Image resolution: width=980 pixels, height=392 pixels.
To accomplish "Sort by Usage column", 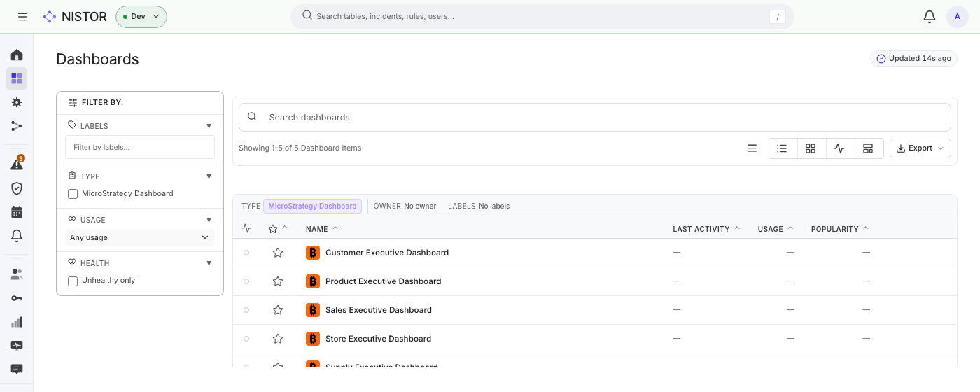I will tap(776, 229).
